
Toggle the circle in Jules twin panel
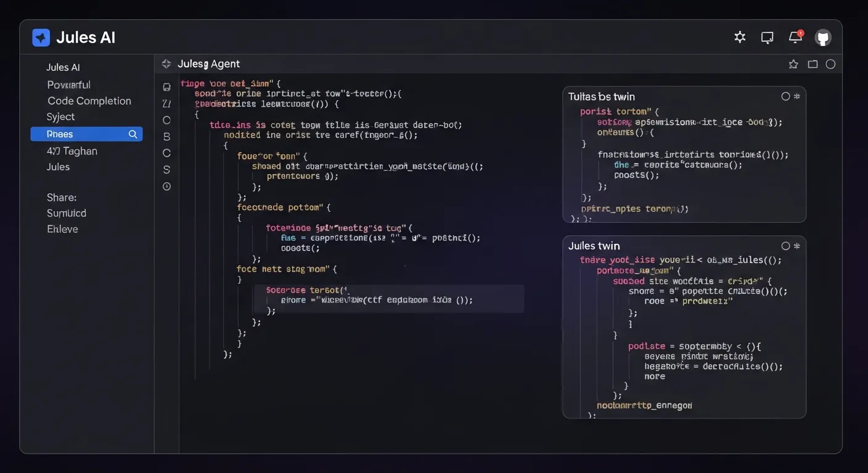point(785,246)
